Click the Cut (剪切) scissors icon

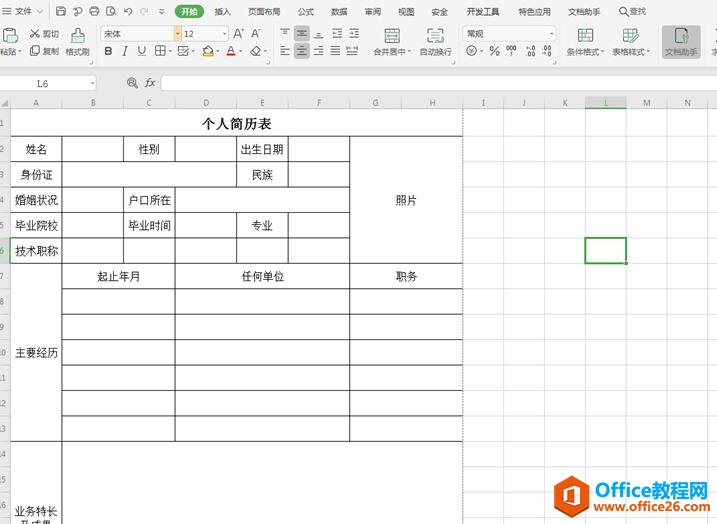coord(35,33)
